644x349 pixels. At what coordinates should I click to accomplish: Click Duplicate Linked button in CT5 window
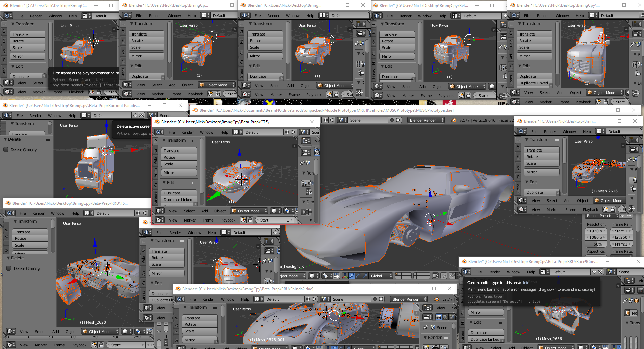click(x=179, y=200)
